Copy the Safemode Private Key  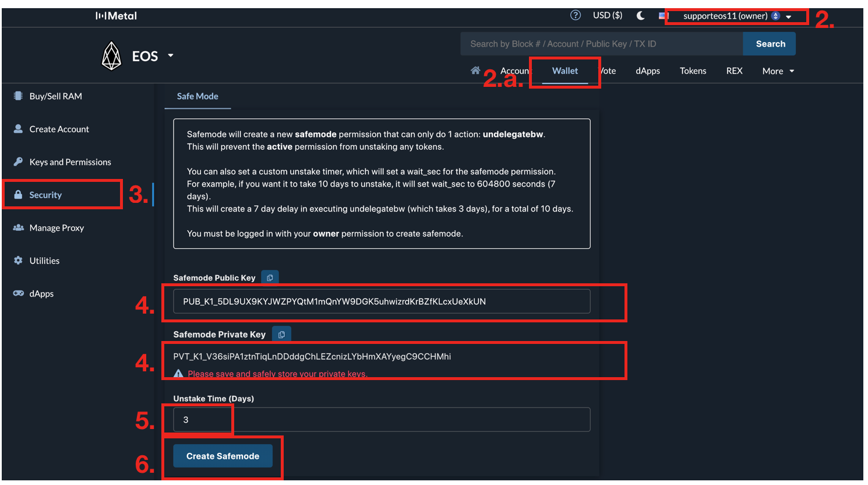pyautogui.click(x=281, y=335)
